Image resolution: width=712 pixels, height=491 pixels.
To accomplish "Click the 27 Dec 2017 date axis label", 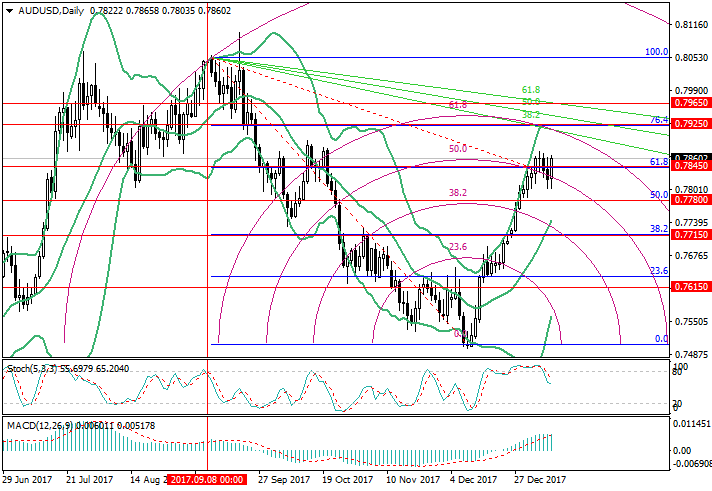I will 540,480.
